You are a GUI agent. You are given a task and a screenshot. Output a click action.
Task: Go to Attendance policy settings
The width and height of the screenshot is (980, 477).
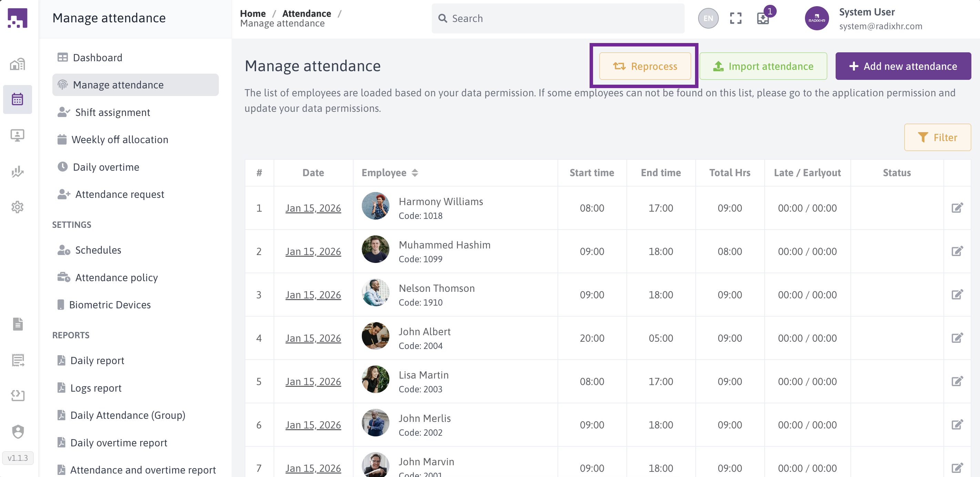tap(116, 277)
